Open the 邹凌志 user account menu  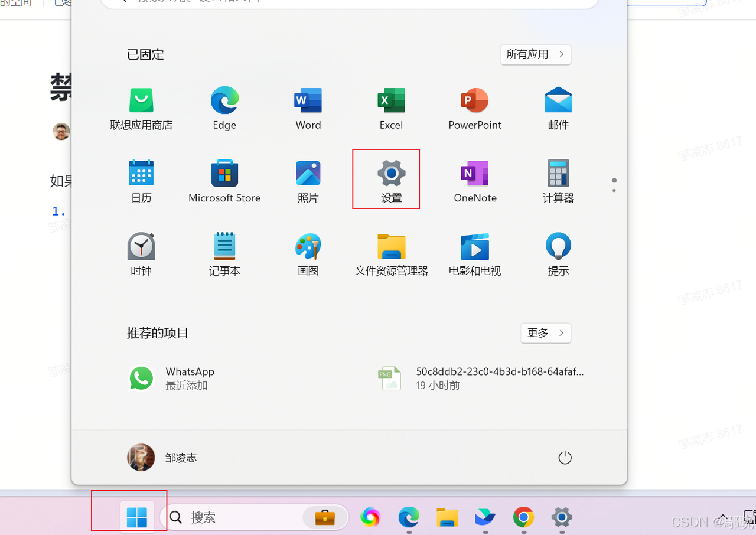(162, 458)
